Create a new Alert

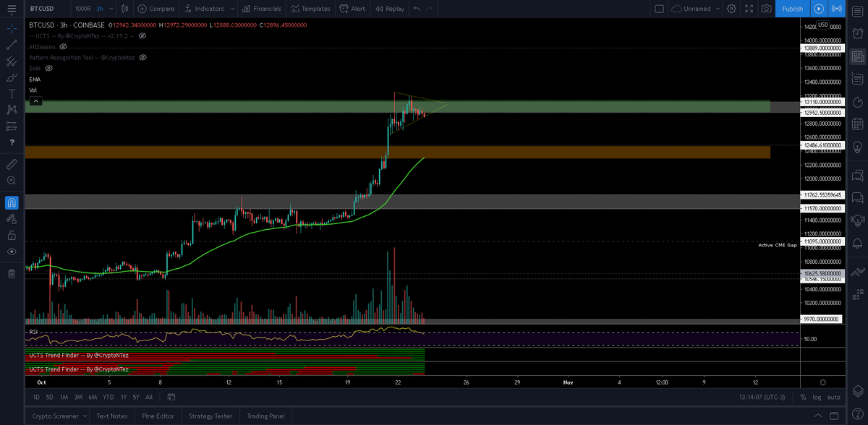(x=352, y=9)
